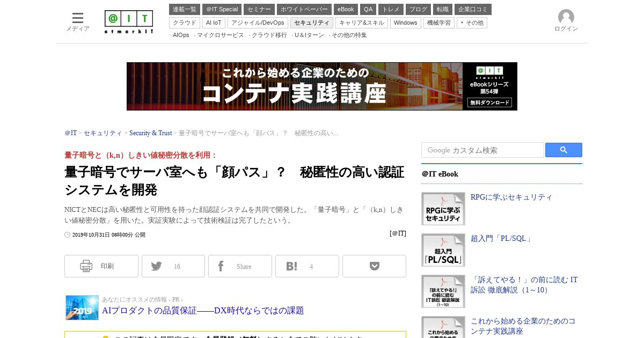Image resolution: width=644 pixels, height=338 pixels.
Task: Open the QA menu item
Action: click(x=368, y=9)
